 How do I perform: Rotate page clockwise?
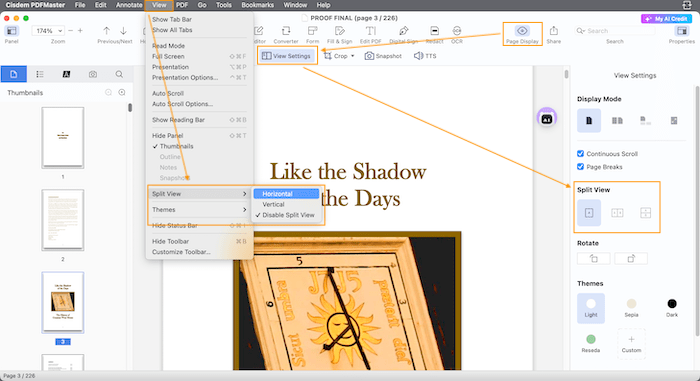(631, 259)
